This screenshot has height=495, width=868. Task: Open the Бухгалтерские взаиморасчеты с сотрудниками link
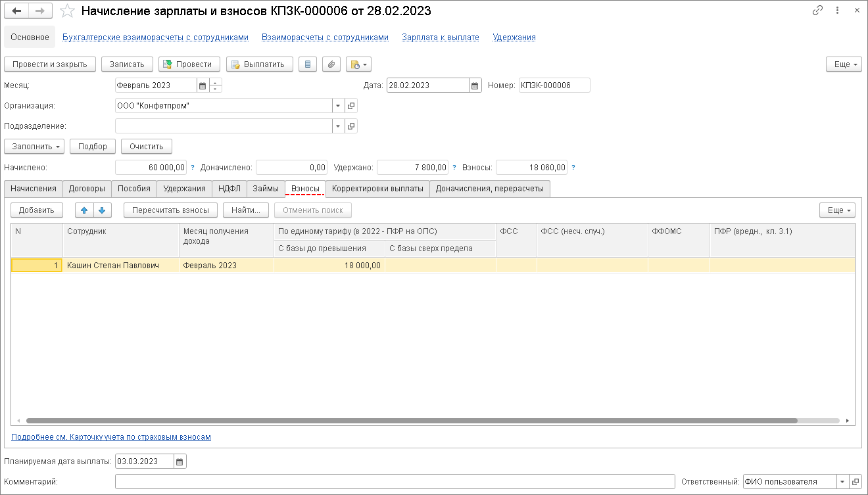155,37
